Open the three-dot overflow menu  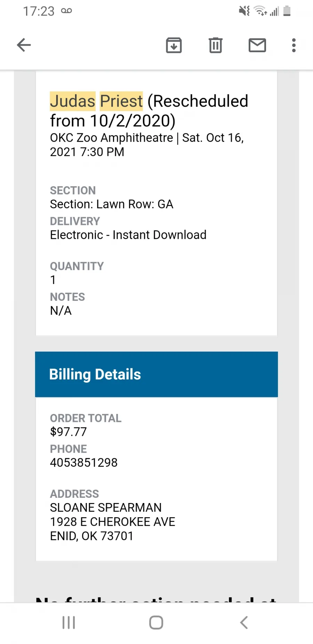tap(294, 45)
